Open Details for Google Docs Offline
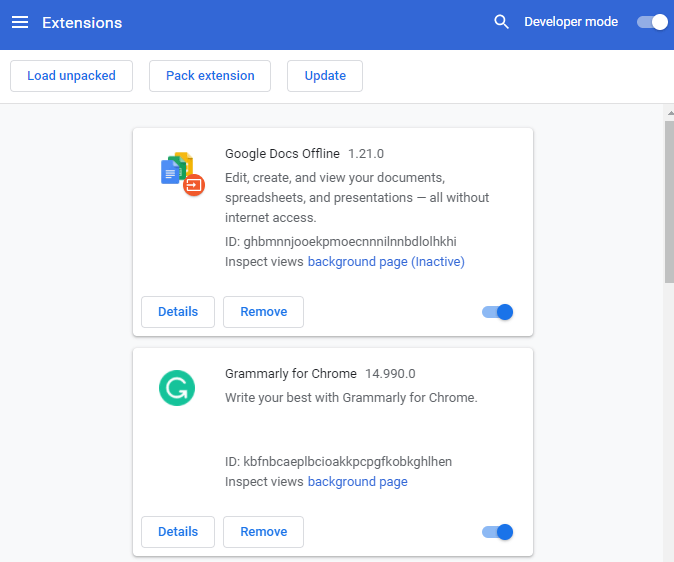The image size is (674, 562). point(178,312)
